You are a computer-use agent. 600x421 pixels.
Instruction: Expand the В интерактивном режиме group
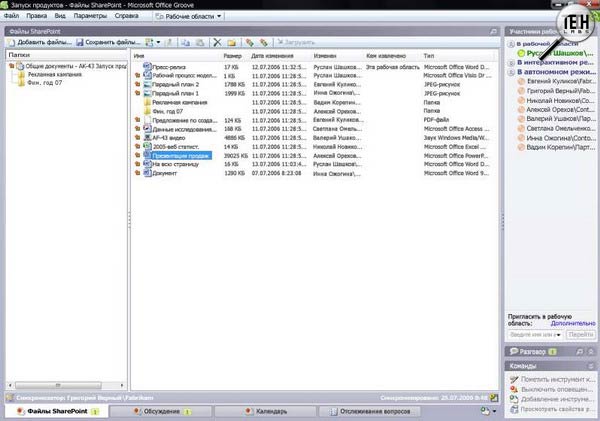(511, 62)
